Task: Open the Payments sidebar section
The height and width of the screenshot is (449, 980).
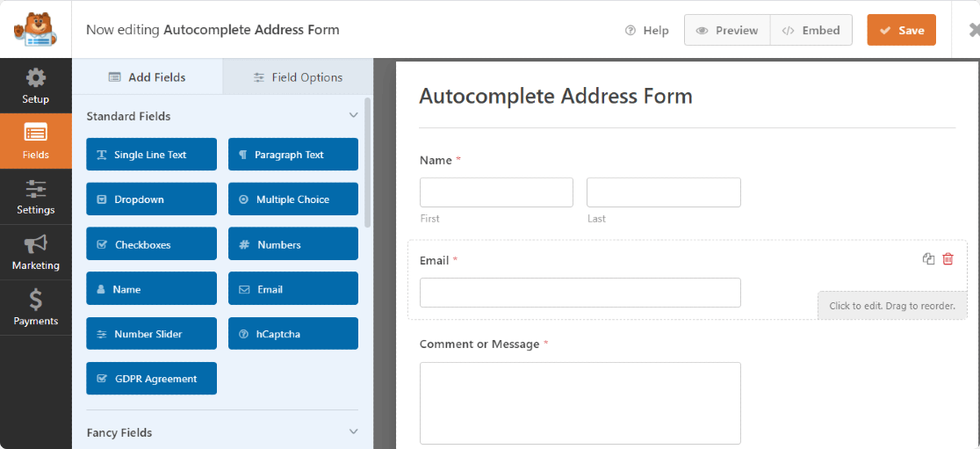Action: pos(36,308)
